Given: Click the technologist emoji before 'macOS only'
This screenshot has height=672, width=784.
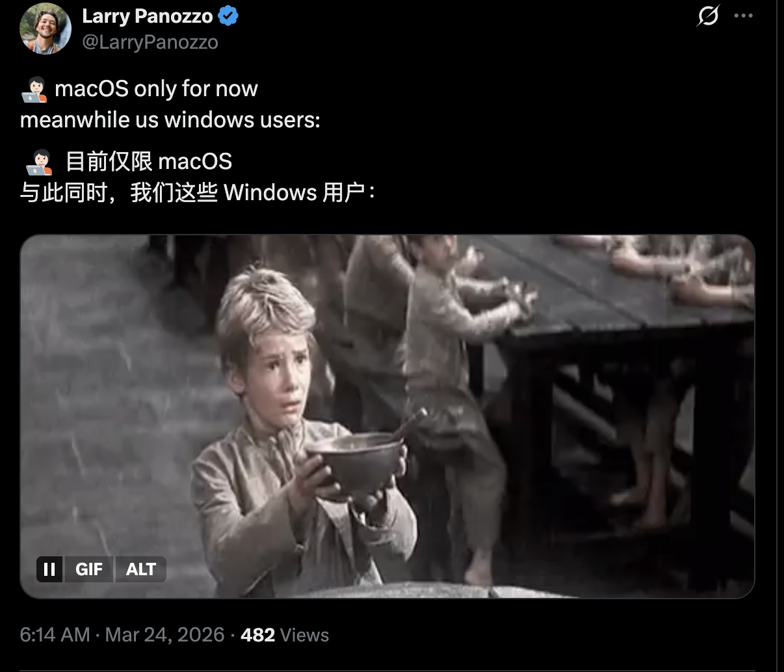Looking at the screenshot, I should (34, 89).
